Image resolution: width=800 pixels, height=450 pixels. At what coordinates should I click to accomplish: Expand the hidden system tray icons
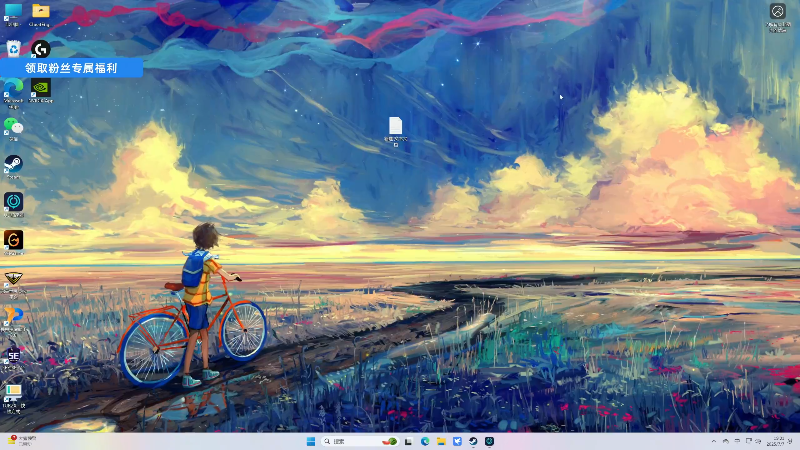pyautogui.click(x=714, y=441)
